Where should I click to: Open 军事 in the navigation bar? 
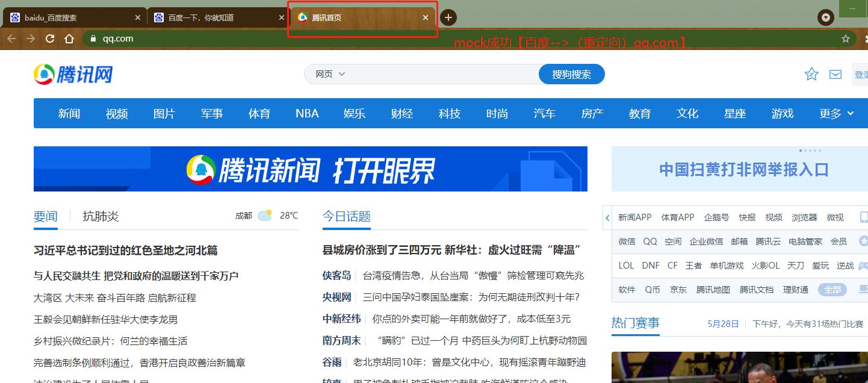[x=212, y=113]
